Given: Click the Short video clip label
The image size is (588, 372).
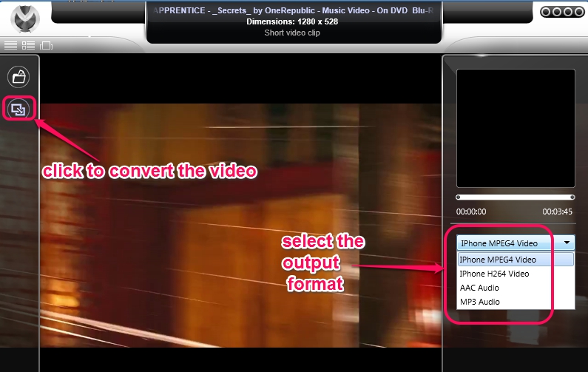Looking at the screenshot, I should tap(292, 33).
